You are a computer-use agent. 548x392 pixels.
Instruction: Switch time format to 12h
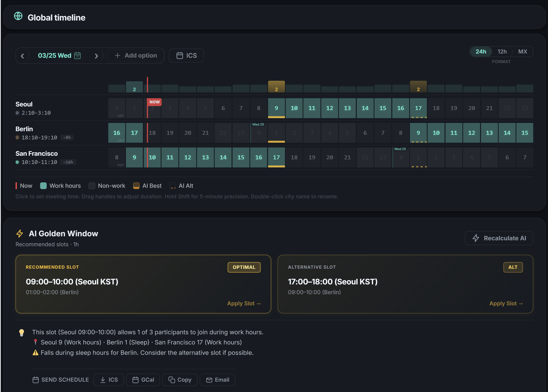[502, 51]
